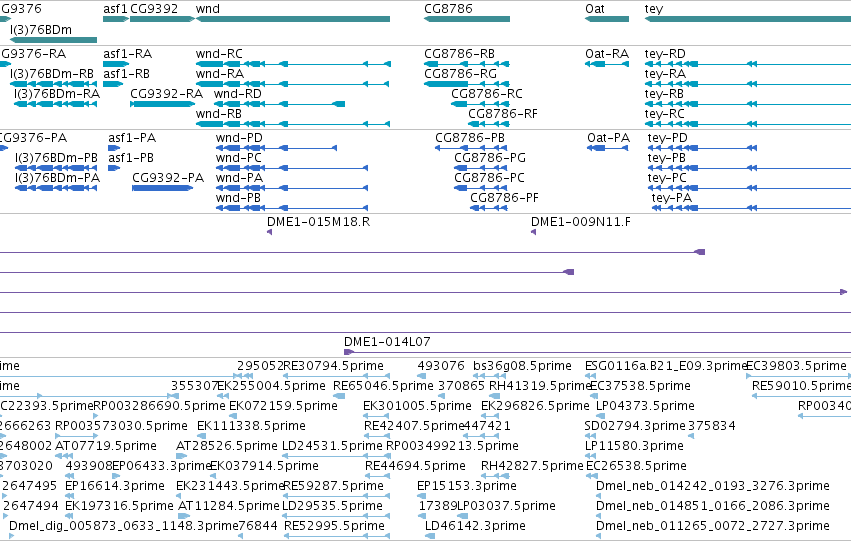
Task: Click the DME1-015M18.R clone end
Action: (319, 222)
